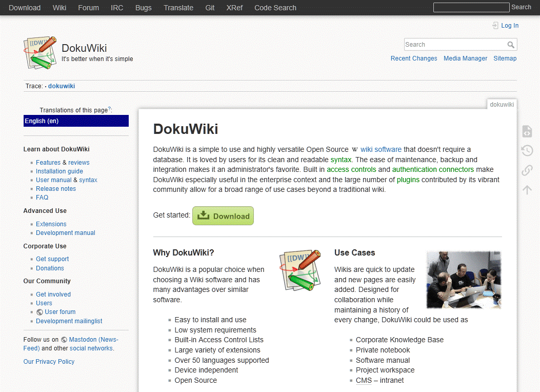
Task: Open Translate in the top bar
Action: coord(178,8)
